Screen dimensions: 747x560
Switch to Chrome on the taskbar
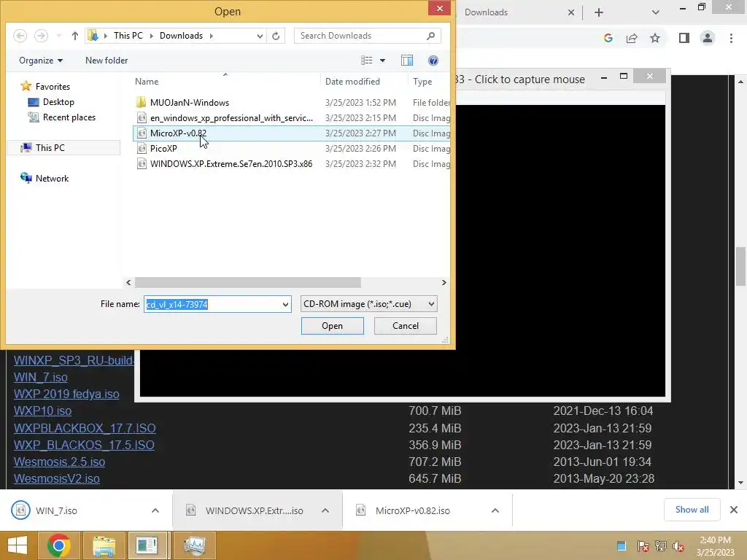[x=59, y=545]
